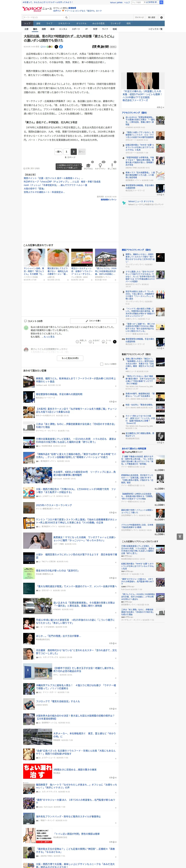This screenshot has height=868, width=186.
Task: Open the 読売新聞オンライン source link below article
Action: click(x=108, y=199)
